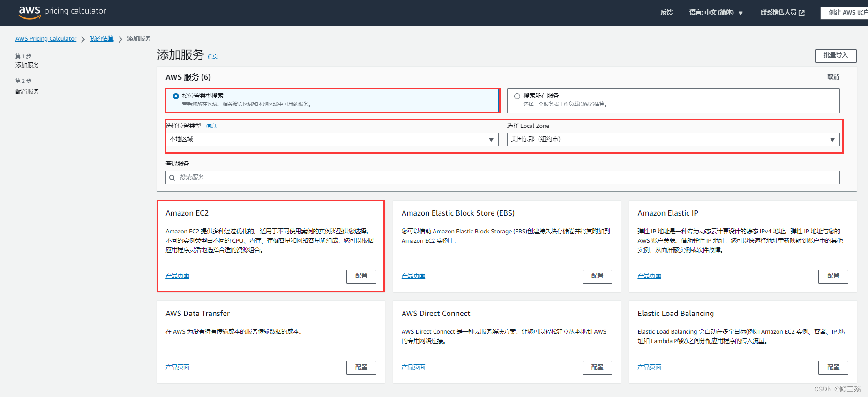868x397 pixels.
Task: Open the 信息 link beside 选择位置类型
Action: point(211,126)
